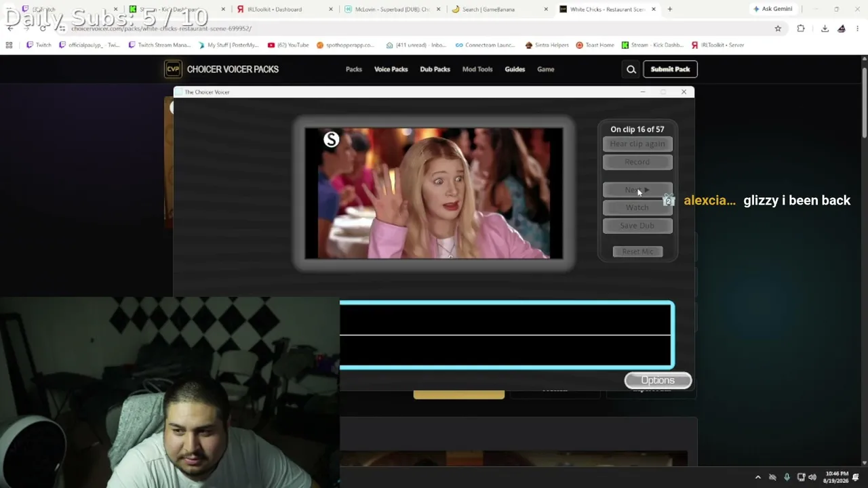Bookmark this page with the star icon

click(778, 28)
